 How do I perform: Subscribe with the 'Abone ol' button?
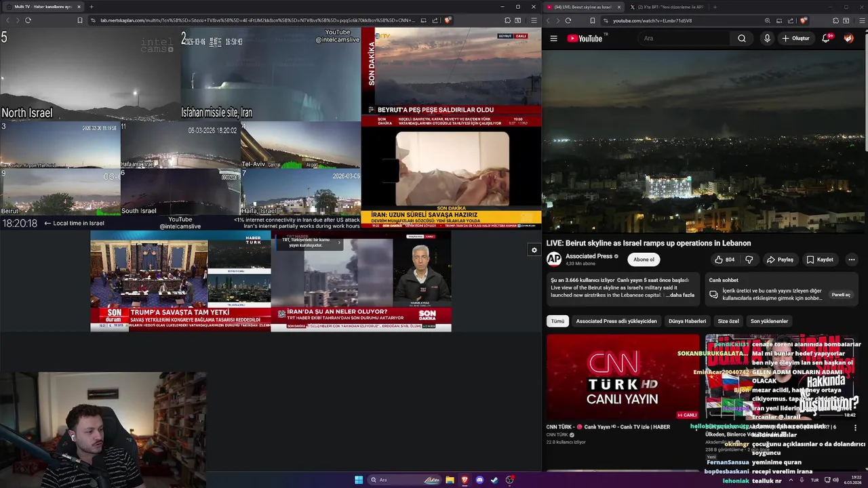click(644, 260)
